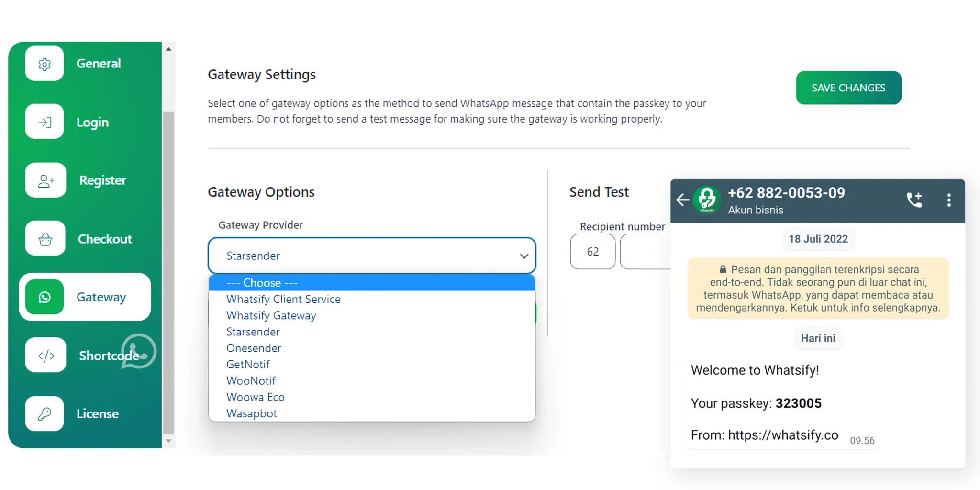980x490 pixels.
Task: Select Woowa Eco from the list
Action: pos(372,397)
